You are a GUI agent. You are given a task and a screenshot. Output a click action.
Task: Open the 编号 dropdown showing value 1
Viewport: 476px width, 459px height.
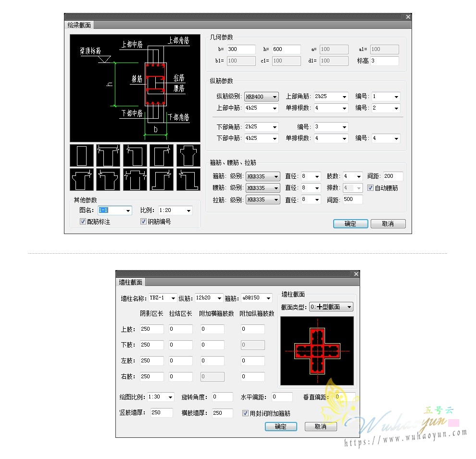click(x=386, y=97)
